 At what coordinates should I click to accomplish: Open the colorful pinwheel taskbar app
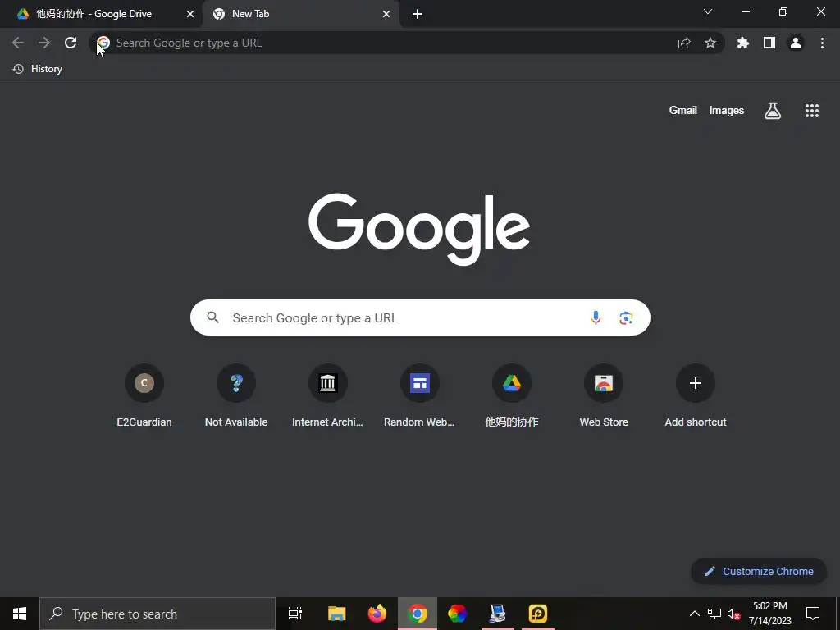pos(458,614)
